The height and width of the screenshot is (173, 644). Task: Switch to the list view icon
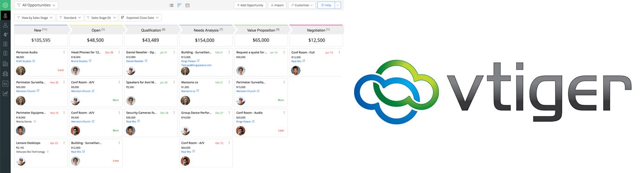click(171, 5)
